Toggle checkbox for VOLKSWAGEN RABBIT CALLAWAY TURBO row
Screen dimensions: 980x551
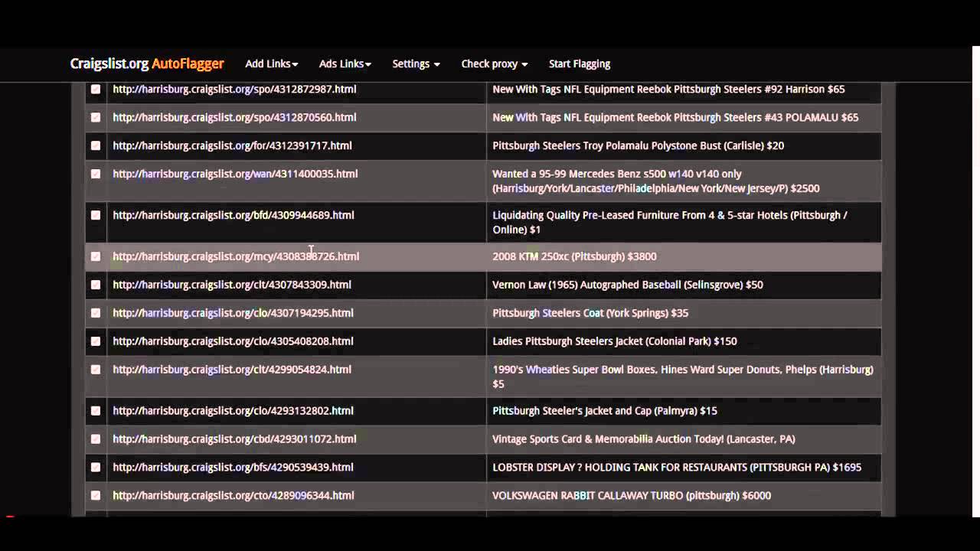96,497
